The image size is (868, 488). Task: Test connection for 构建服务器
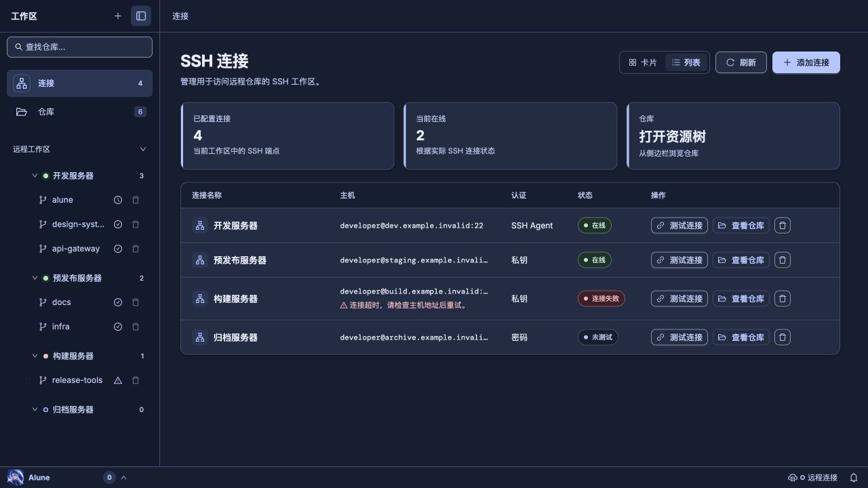coord(679,299)
